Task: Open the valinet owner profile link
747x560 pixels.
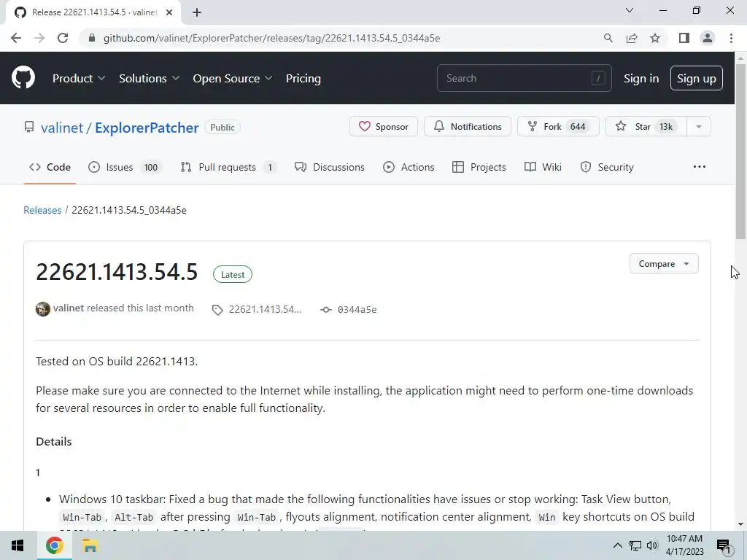Action: pyautogui.click(x=62, y=128)
